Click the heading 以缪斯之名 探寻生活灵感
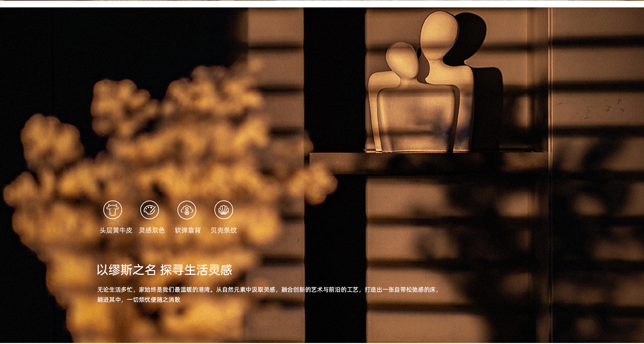644x344 pixels. 164,270
